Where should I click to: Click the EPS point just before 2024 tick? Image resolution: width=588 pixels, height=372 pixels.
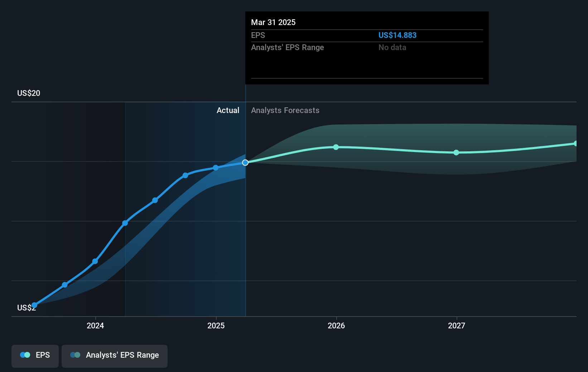[95, 261]
